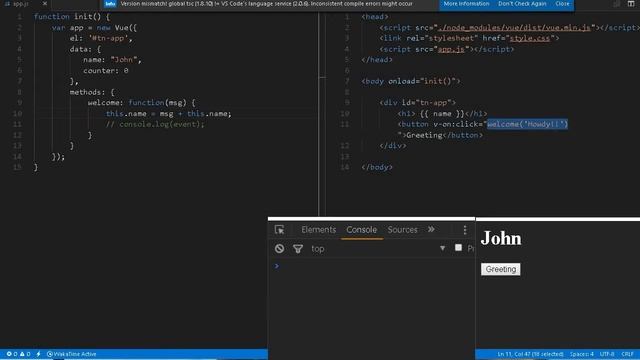Screen dimensions: 640x360
Task: Click the this.name = msg + this.name line
Action: pos(169,113)
